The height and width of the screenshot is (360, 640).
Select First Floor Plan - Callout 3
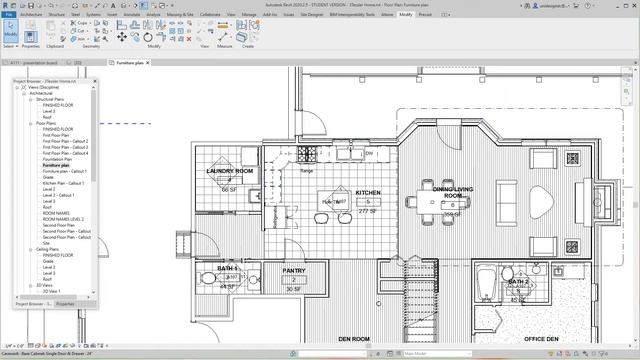65,147
